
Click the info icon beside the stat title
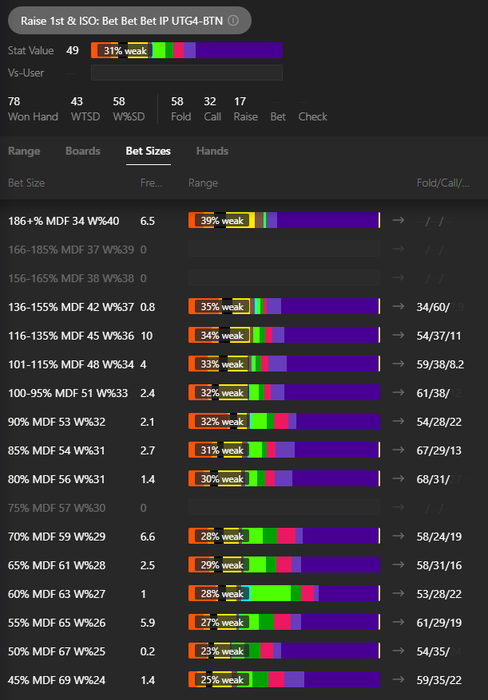(233, 21)
